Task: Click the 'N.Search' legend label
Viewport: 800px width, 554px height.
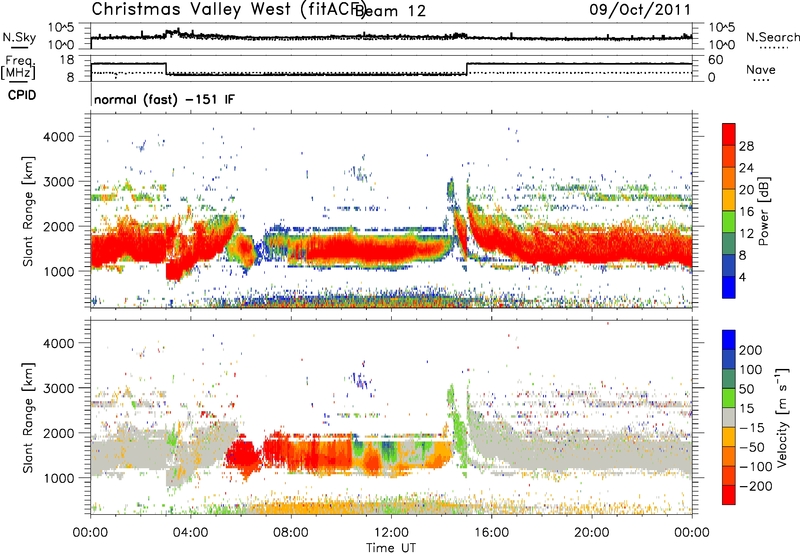Action: [772, 37]
